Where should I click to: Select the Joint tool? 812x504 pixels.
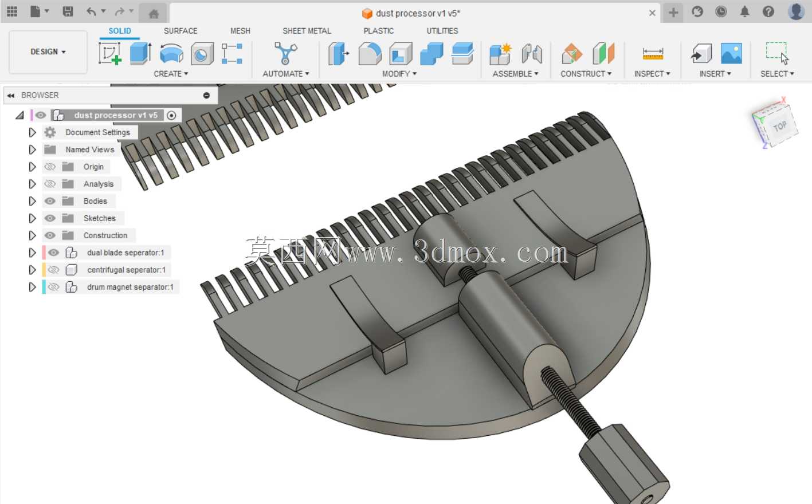[x=532, y=54]
